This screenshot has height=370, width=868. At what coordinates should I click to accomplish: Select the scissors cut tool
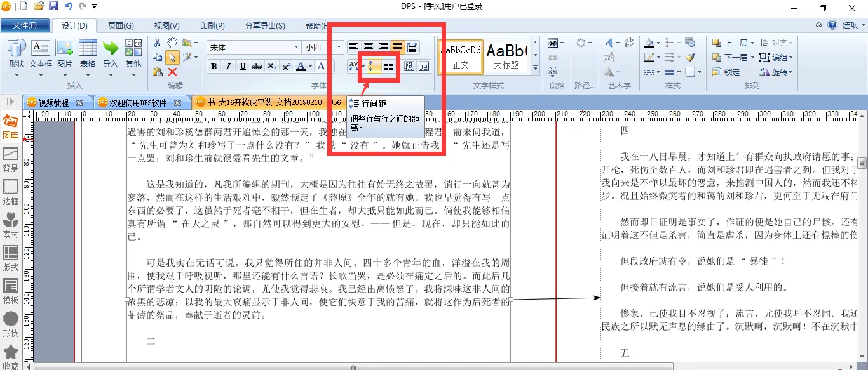point(158,43)
